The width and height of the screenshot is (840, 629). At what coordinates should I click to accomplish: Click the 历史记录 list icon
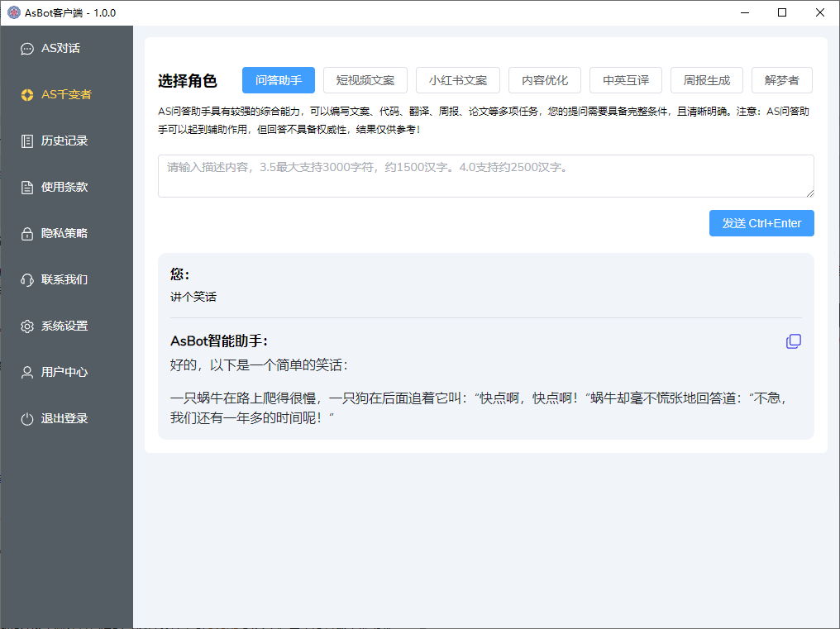point(26,141)
